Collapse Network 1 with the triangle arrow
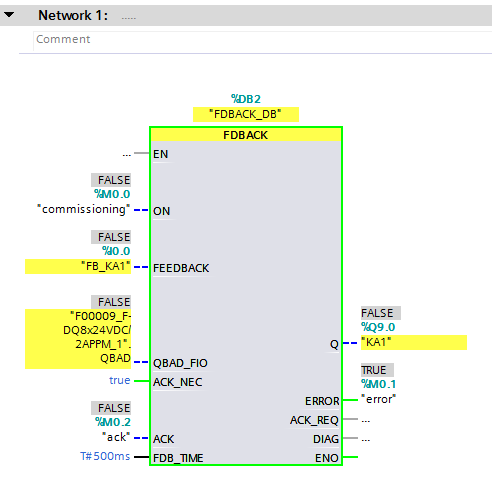The width and height of the screenshot is (492, 492). 9,15
